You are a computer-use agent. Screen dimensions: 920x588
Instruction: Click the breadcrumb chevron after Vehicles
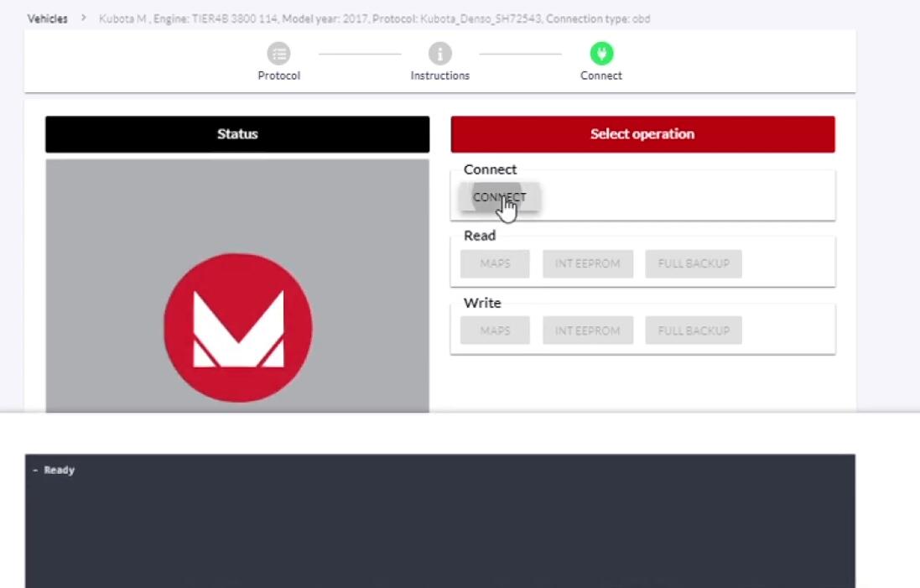click(x=83, y=18)
